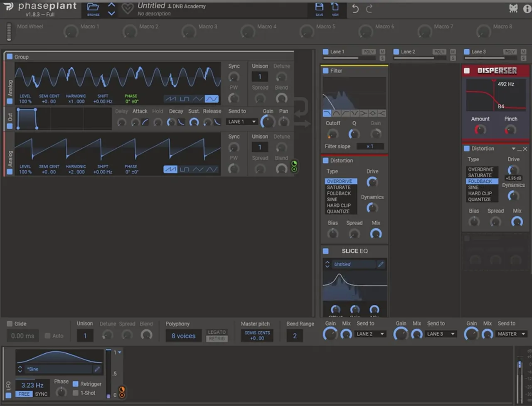
Task: Click the Attack curve shape icon
Action: click(x=145, y=122)
